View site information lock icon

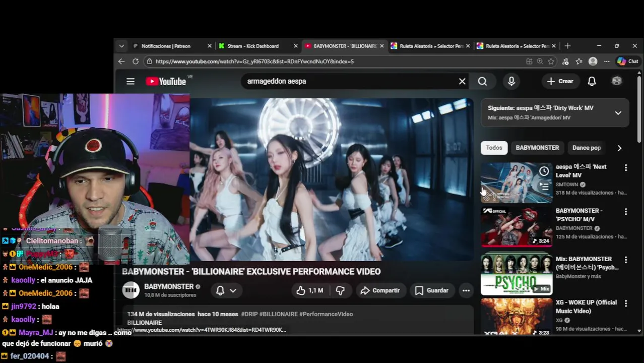pos(149,62)
